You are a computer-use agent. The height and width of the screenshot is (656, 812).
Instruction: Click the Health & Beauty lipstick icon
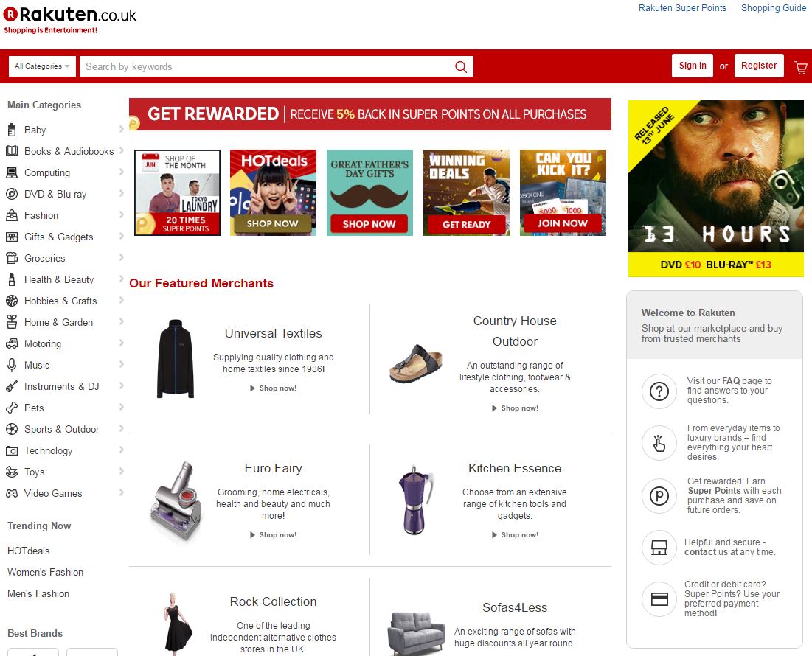tap(11, 279)
